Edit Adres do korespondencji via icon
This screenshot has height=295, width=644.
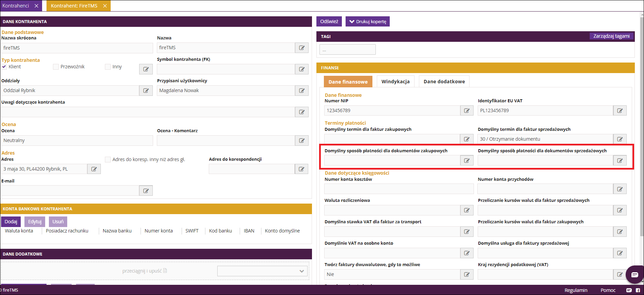pyautogui.click(x=301, y=169)
